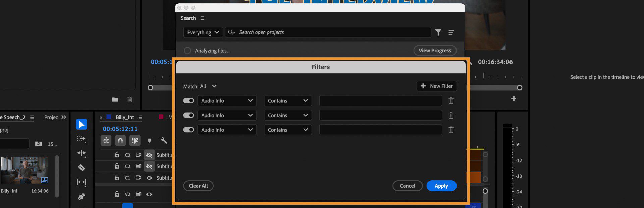Select the Slip tool

tap(82, 182)
